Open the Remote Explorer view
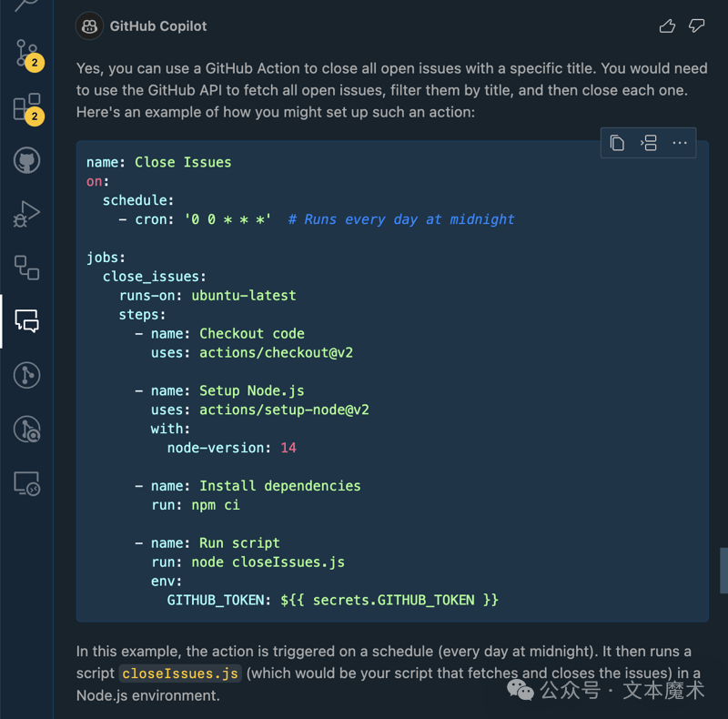Image resolution: width=728 pixels, height=719 pixels. pyautogui.click(x=27, y=483)
